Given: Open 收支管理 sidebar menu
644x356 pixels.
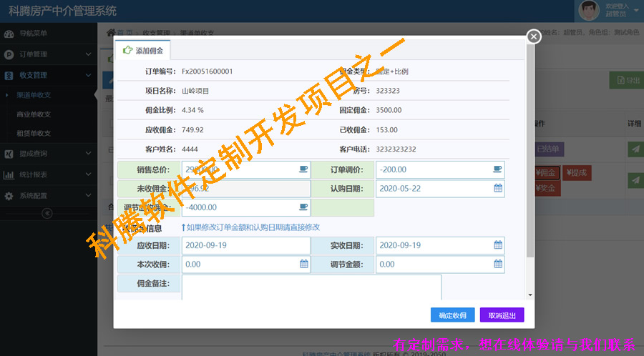Looking at the screenshot, I should 49,75.
